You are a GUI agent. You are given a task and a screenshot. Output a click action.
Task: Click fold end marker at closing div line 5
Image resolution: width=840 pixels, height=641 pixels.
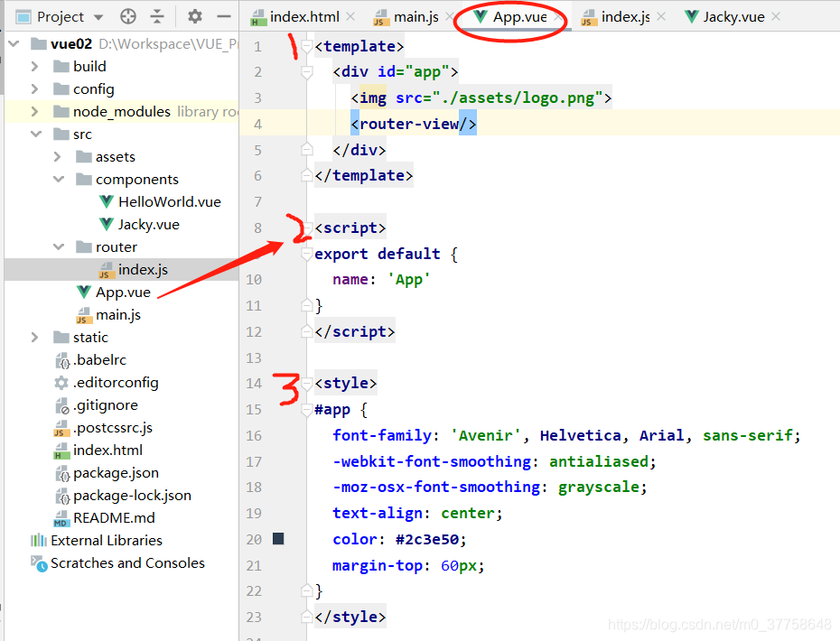point(307,149)
